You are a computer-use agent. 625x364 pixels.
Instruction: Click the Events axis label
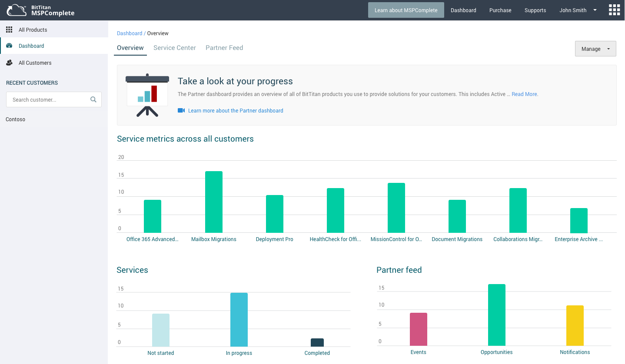tap(419, 352)
